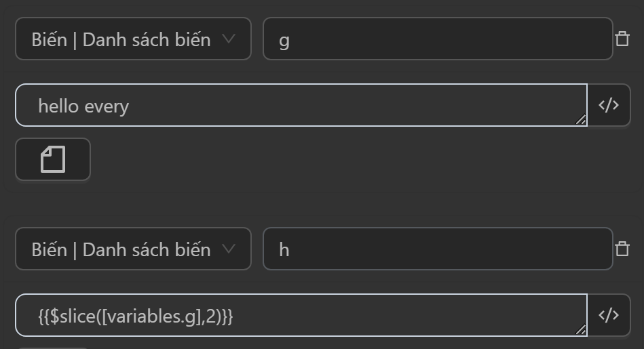The width and height of the screenshot is (644, 349).
Task: Click the blank document icon button
Action: (x=53, y=160)
